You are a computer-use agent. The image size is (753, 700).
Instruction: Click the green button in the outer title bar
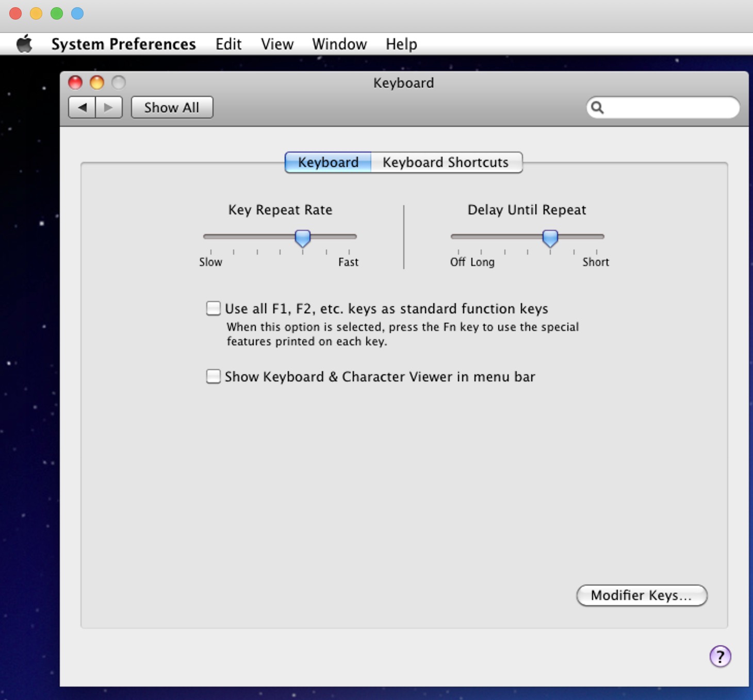click(x=57, y=13)
